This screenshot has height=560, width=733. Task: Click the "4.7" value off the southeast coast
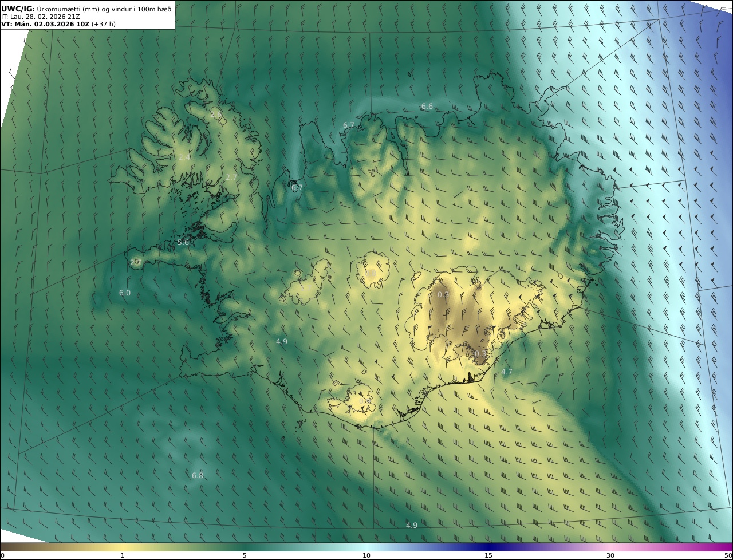coord(507,372)
